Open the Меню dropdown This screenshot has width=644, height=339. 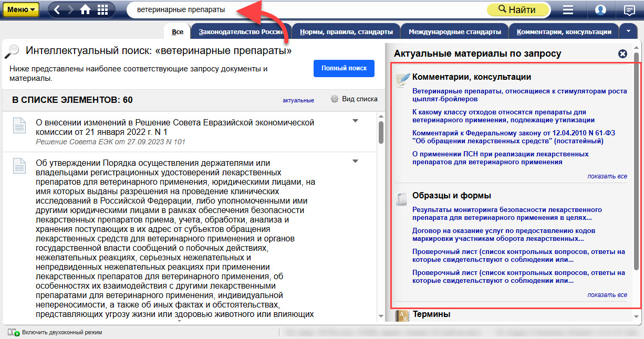23,9
